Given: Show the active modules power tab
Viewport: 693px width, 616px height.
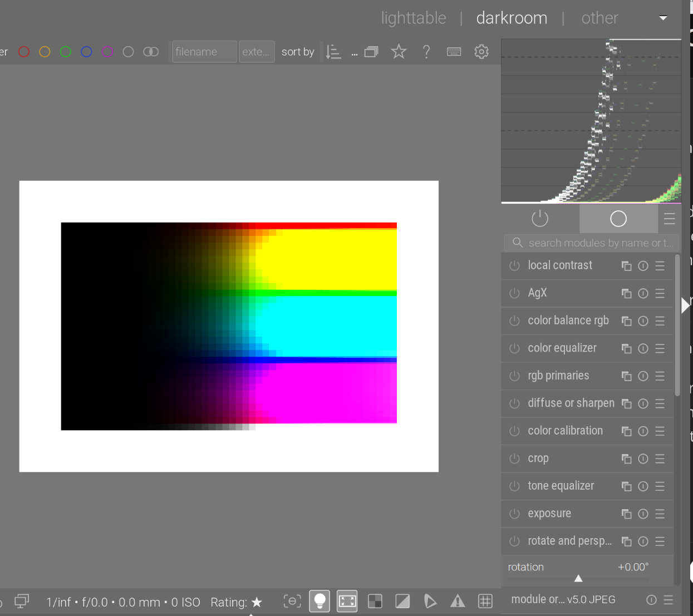Looking at the screenshot, I should coord(540,219).
